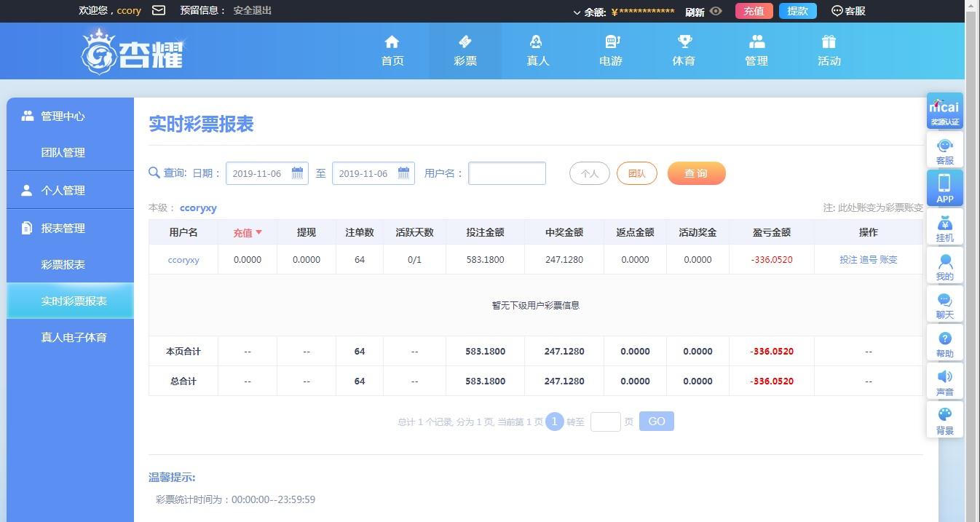The width and height of the screenshot is (980, 522).
Task: Click the 充值 recharge button
Action: [754, 11]
